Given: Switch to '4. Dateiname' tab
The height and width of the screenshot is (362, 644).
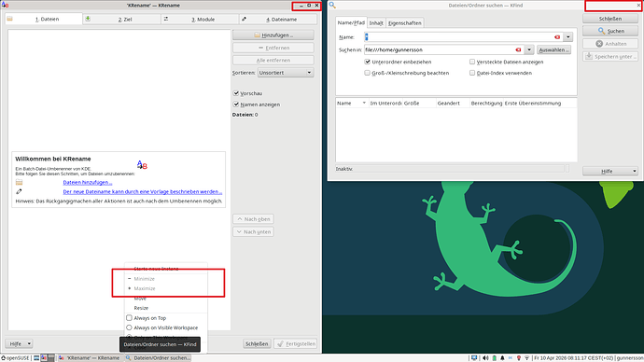Looking at the screenshot, I should pyautogui.click(x=278, y=19).
